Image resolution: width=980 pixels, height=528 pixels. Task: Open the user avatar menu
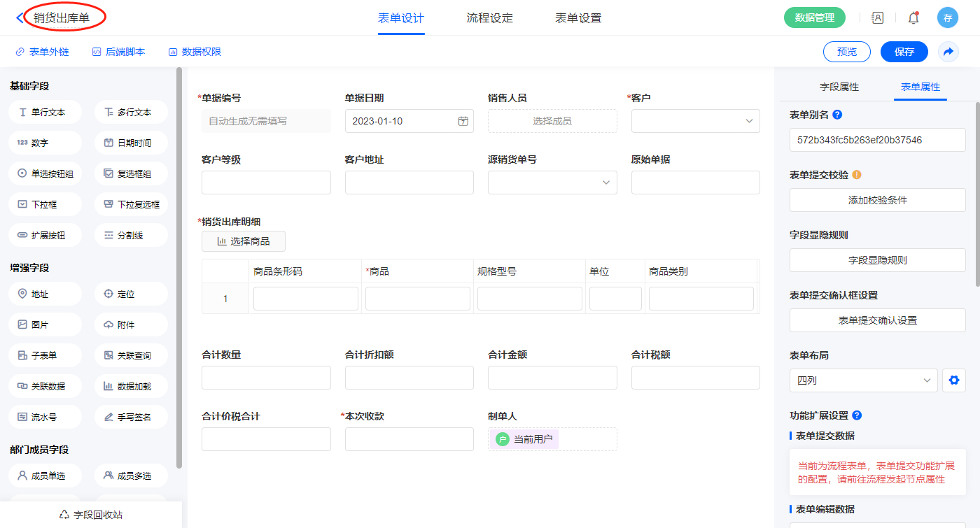click(x=947, y=18)
